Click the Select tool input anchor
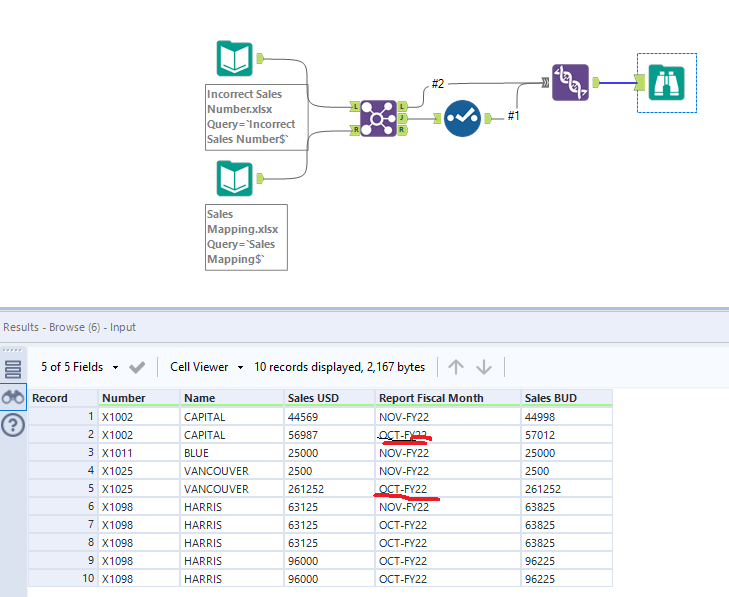Image resolution: width=729 pixels, height=597 pixels. click(437, 119)
